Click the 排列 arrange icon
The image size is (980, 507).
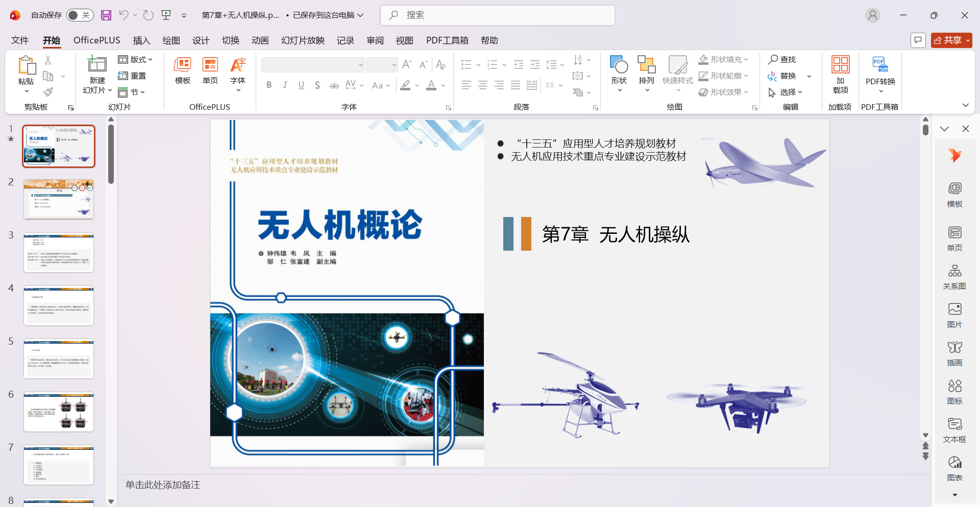647,65
